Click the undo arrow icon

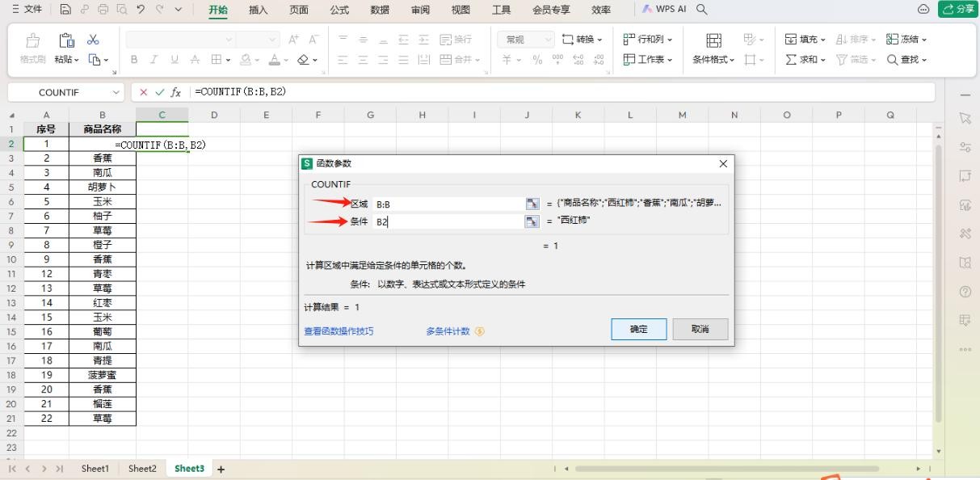pyautogui.click(x=141, y=10)
